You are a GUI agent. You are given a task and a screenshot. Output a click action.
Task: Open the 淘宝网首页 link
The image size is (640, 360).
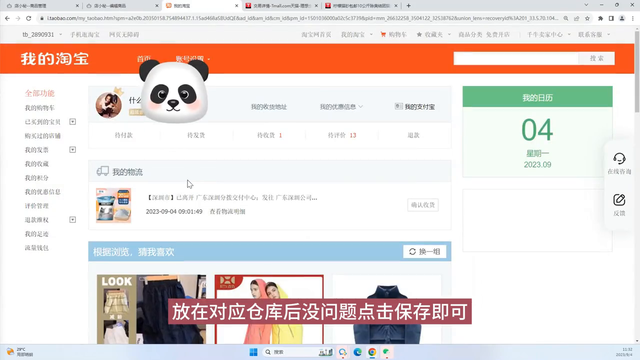(x=316, y=35)
